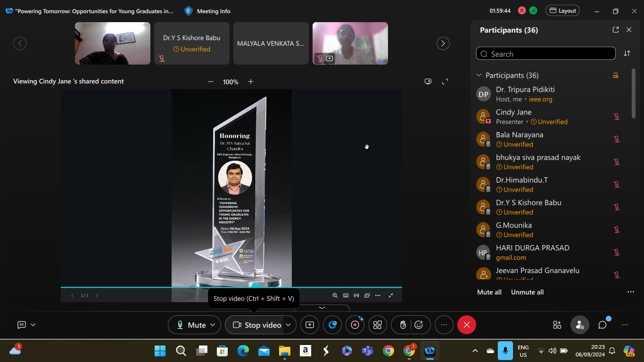Pop out the Participants panel
Viewport: 644px width, 362px height.
click(x=615, y=30)
